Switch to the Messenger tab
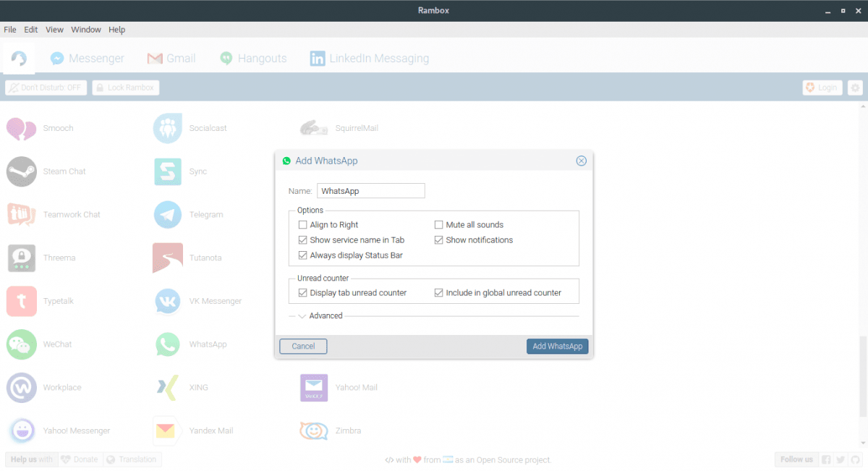Image resolution: width=868 pixels, height=471 pixels. [x=88, y=59]
